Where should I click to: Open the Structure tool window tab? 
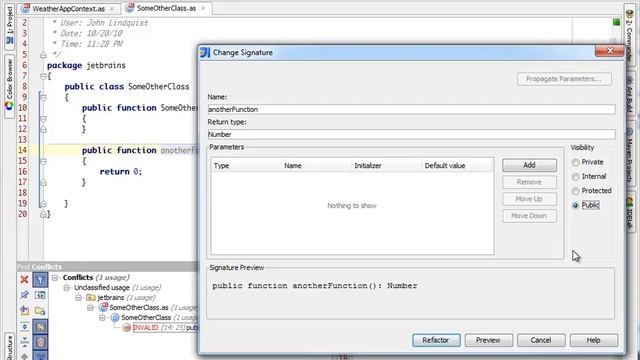tap(9, 348)
